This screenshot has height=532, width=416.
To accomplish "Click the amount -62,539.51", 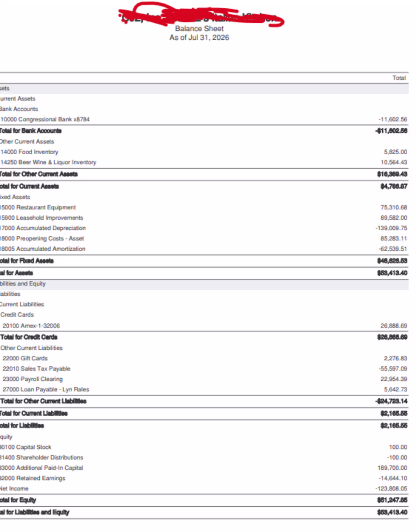I will (x=393, y=249).
